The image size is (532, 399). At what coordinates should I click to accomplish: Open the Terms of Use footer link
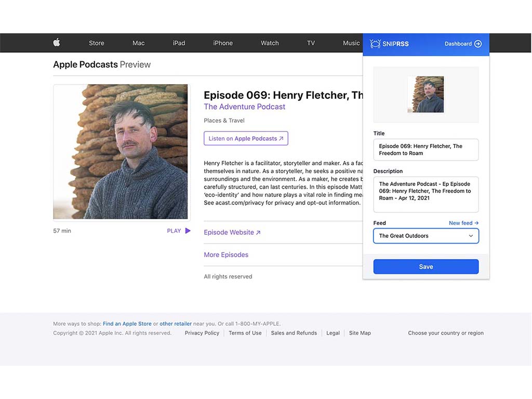pyautogui.click(x=245, y=333)
